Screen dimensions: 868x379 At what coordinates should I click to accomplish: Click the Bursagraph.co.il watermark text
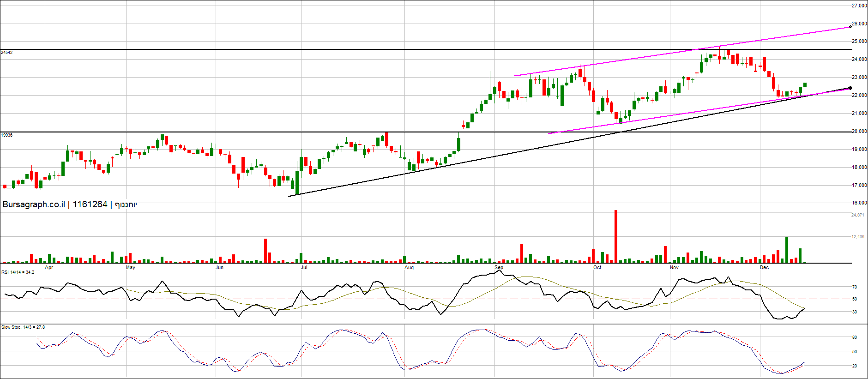tap(34, 205)
